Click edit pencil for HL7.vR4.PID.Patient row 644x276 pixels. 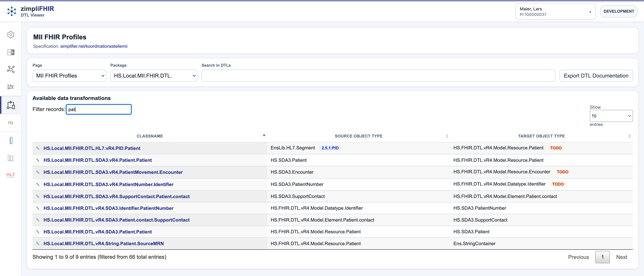click(38, 148)
